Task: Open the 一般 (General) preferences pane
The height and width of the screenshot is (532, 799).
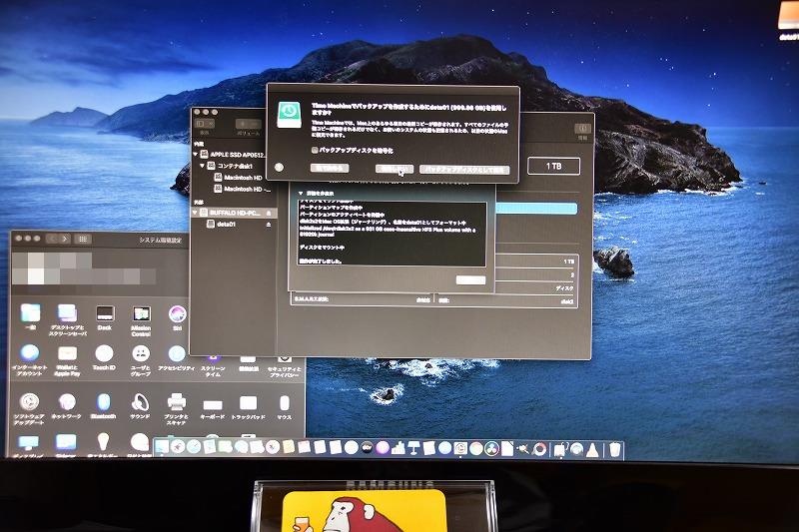Action: pyautogui.click(x=31, y=316)
